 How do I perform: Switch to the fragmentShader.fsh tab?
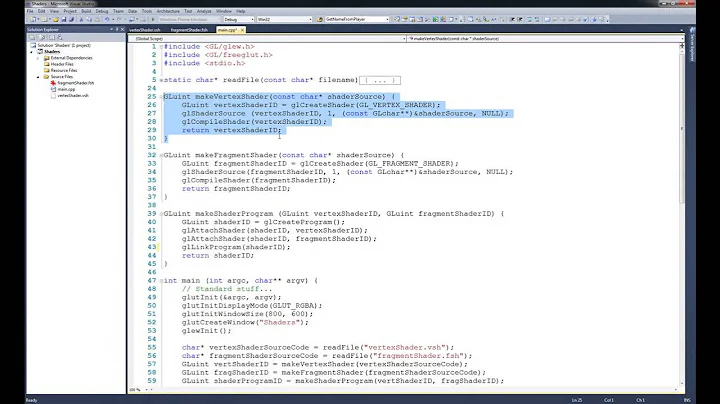189,30
